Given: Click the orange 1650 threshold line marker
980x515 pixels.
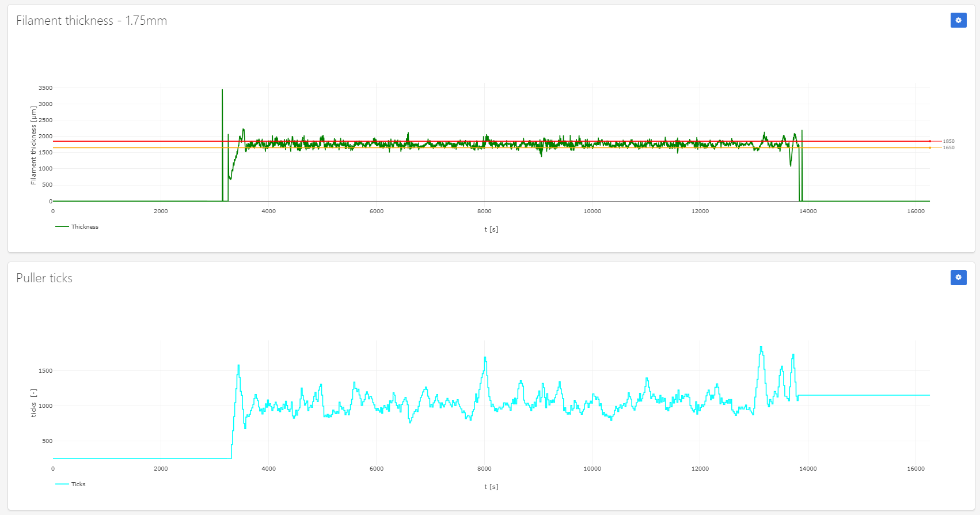Looking at the screenshot, I should (x=930, y=148).
